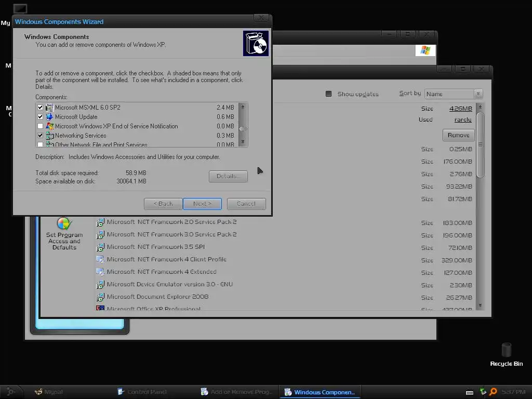
Task: Click the wizard's software box icon
Action: click(256, 44)
